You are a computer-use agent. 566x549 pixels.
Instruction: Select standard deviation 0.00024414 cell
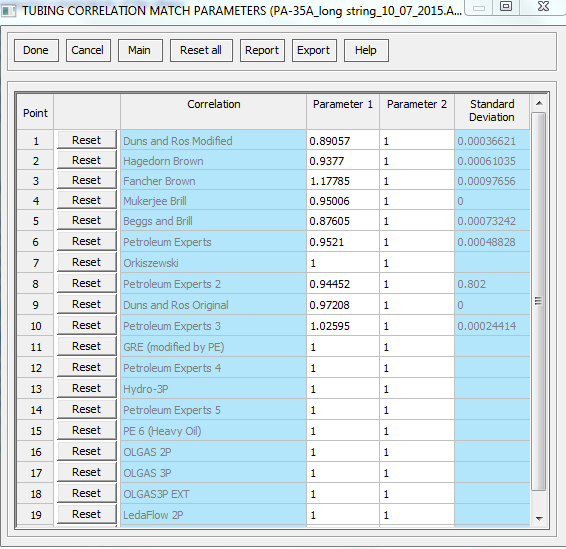click(492, 326)
